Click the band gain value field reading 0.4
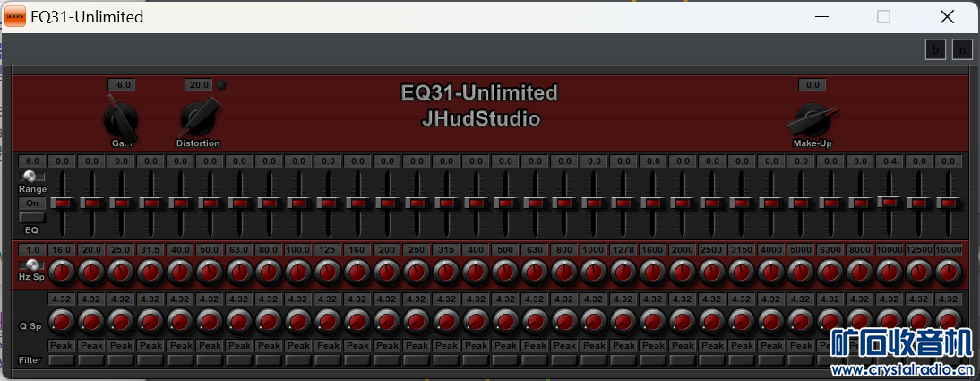The width and height of the screenshot is (980, 381). pyautogui.click(x=890, y=160)
